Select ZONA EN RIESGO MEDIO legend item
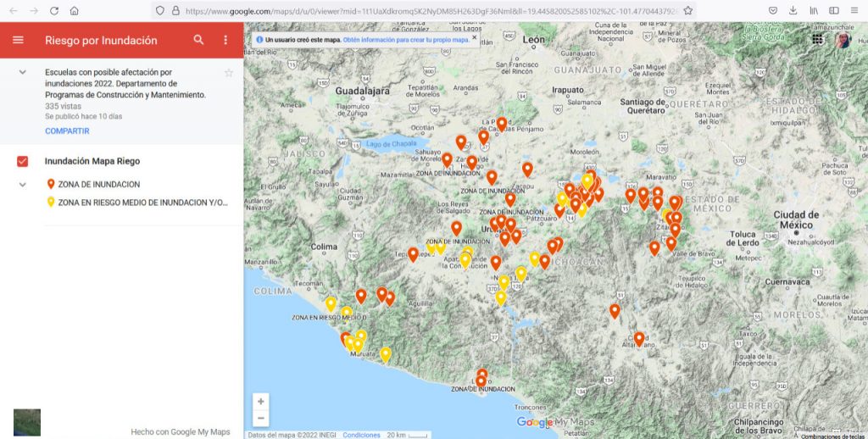The height and width of the screenshot is (439, 868). coord(142,203)
